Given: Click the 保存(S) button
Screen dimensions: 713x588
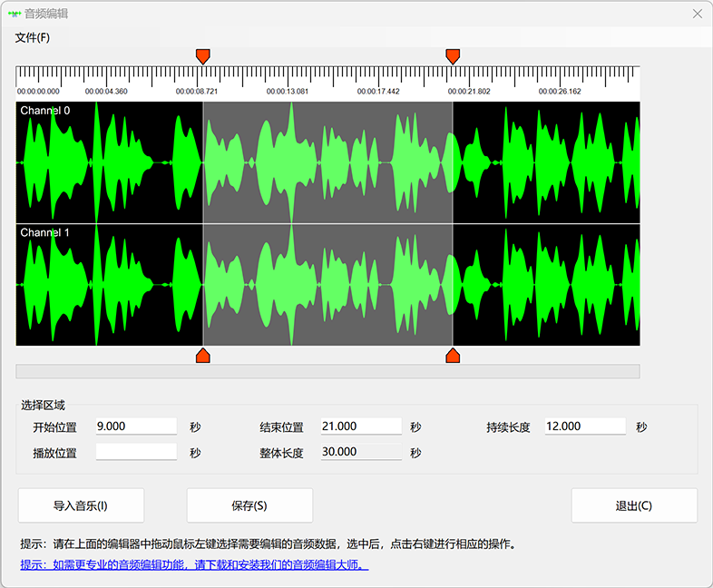Looking at the screenshot, I should coord(249,505).
